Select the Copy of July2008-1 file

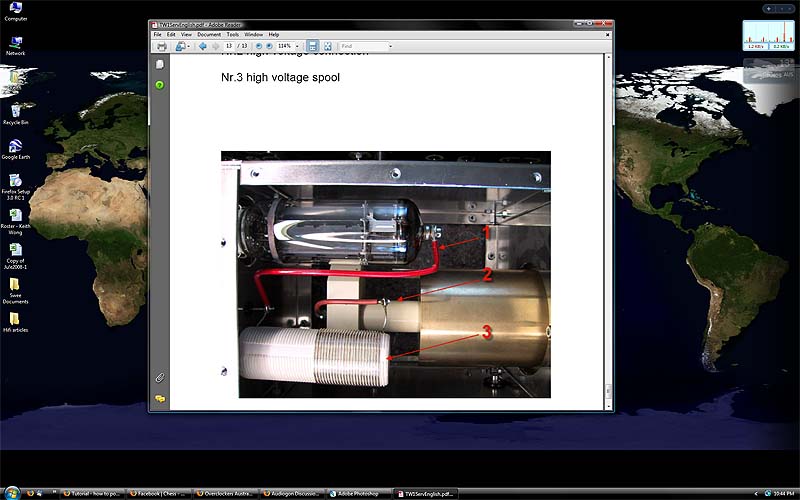pyautogui.click(x=16, y=256)
